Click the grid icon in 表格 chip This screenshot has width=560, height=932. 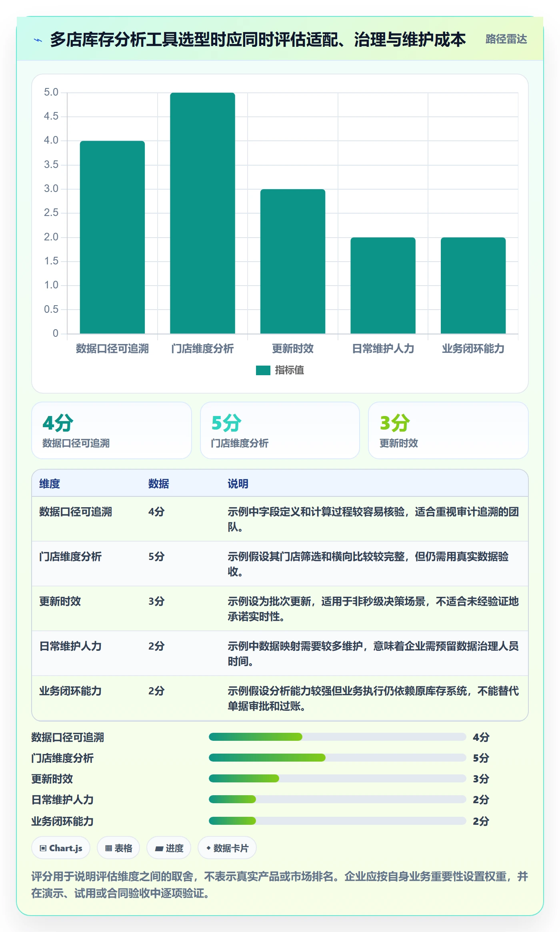[x=108, y=848]
